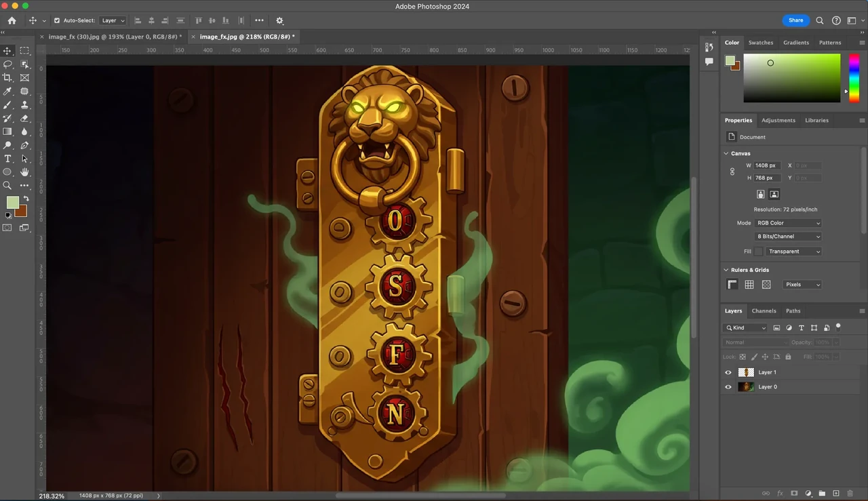Swap foreground and background colors icon
The height and width of the screenshot is (501, 868).
26,199
